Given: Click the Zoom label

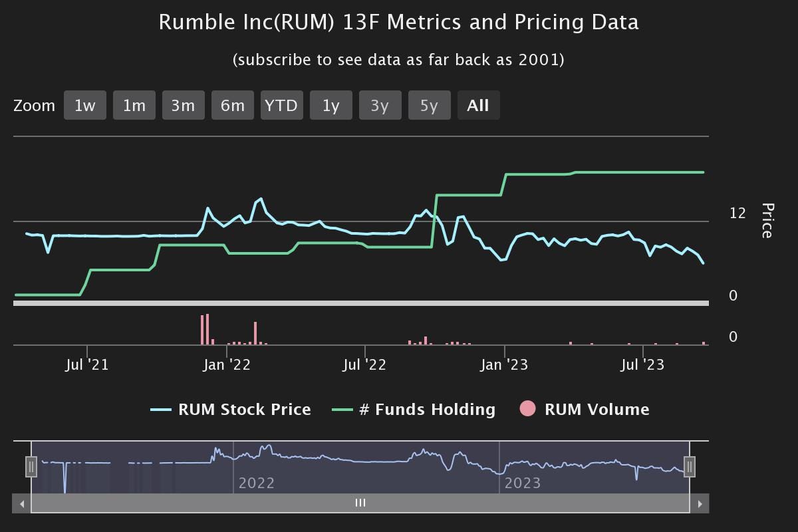Looking at the screenshot, I should 34,106.
